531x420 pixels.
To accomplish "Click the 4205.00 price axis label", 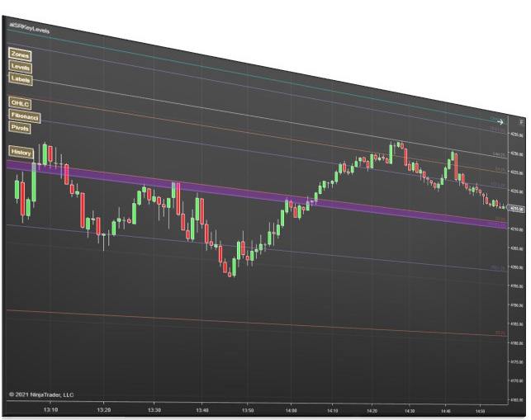I will tap(517, 248).
